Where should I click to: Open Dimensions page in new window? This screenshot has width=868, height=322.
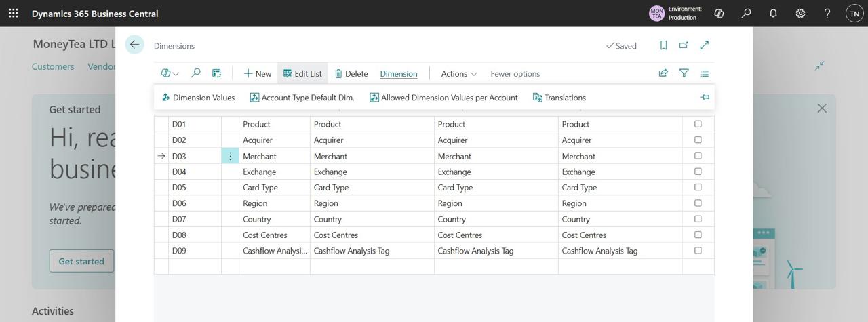coord(684,45)
